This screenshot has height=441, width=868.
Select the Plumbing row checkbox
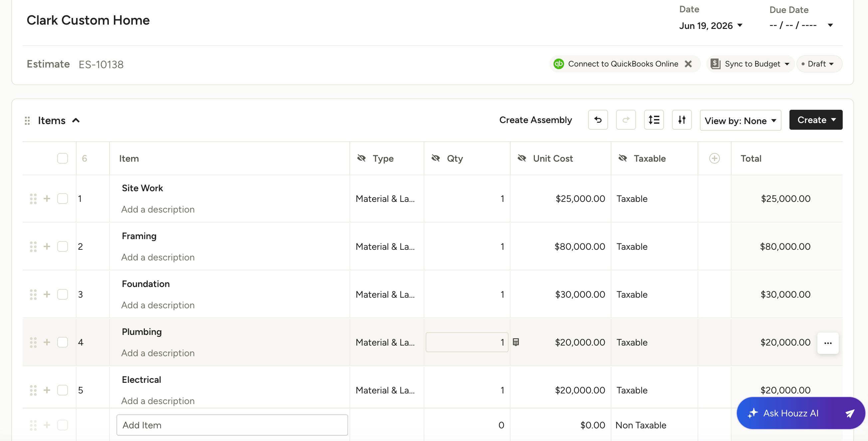click(x=62, y=342)
